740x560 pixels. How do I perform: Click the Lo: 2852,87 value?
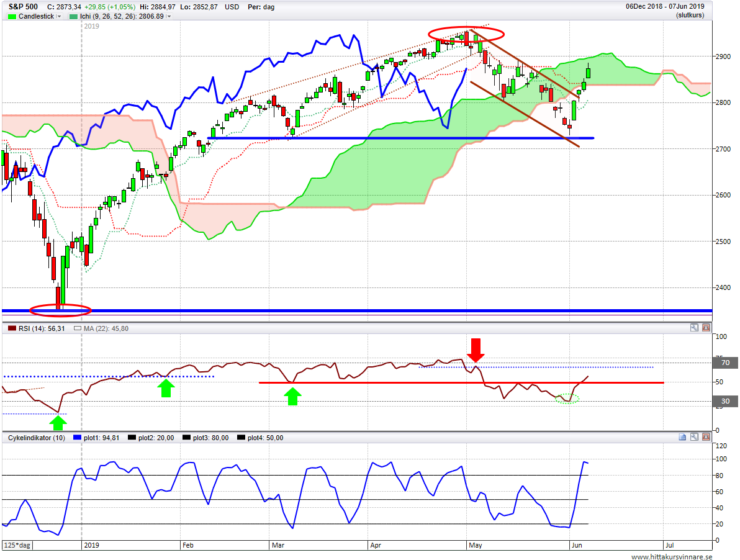tap(199, 7)
